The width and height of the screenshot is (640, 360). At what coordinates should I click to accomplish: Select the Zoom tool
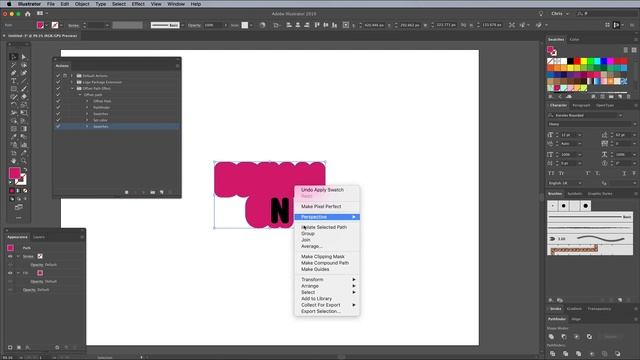pos(24,161)
